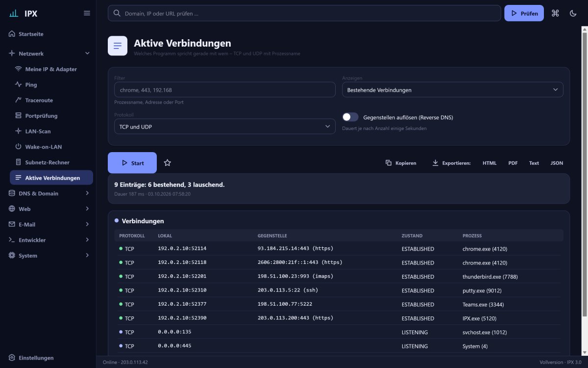The width and height of the screenshot is (588, 368).
Task: Click status bar Online · 203.0.113.42
Action: click(125, 362)
